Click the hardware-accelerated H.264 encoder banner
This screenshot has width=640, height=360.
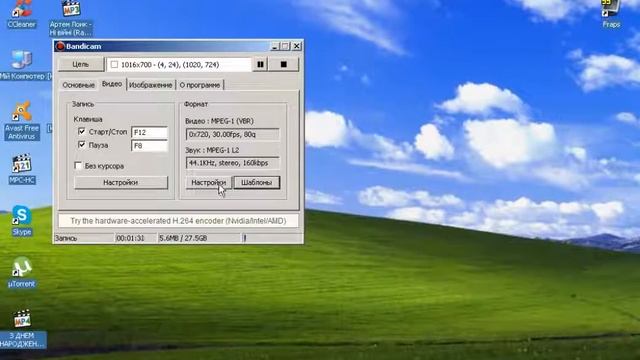click(178, 221)
